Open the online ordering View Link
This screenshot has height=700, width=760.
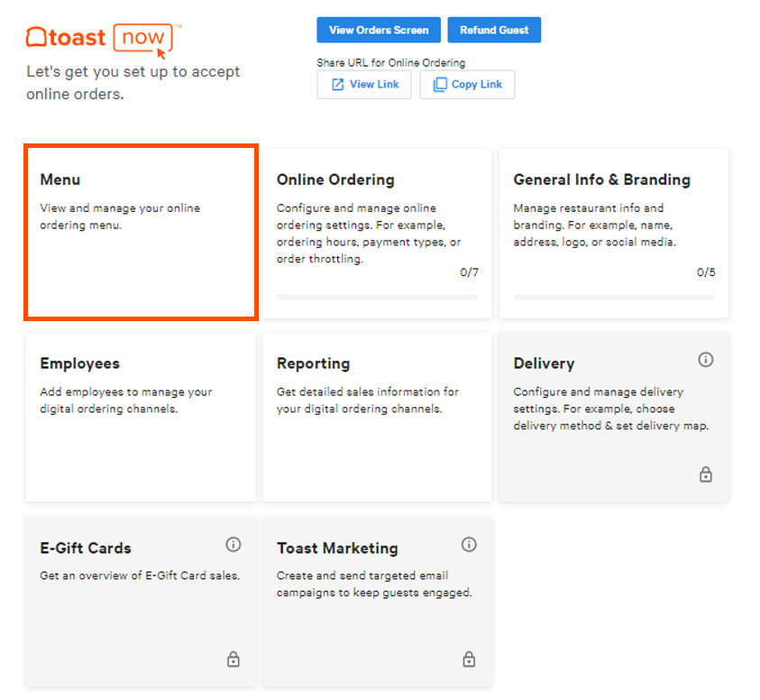[364, 85]
